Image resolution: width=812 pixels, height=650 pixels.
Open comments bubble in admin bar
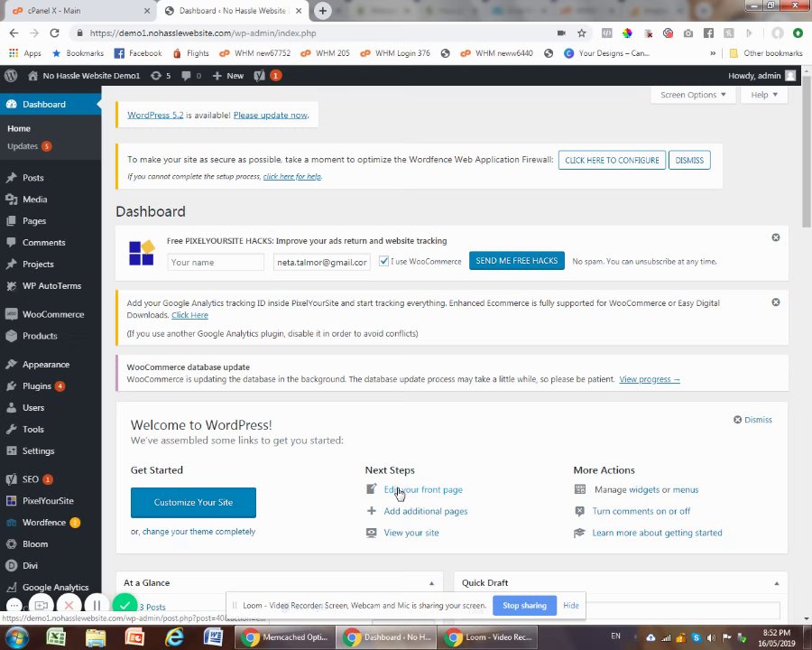pyautogui.click(x=191, y=76)
